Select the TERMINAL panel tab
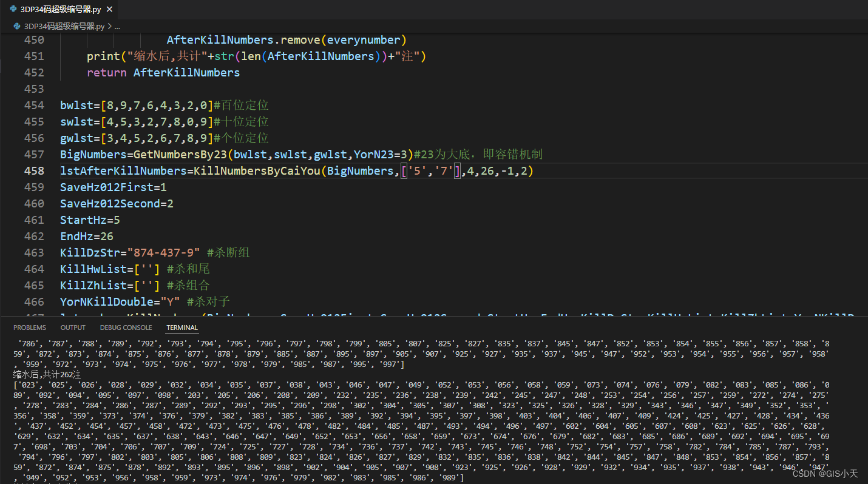868x484 pixels. click(182, 328)
